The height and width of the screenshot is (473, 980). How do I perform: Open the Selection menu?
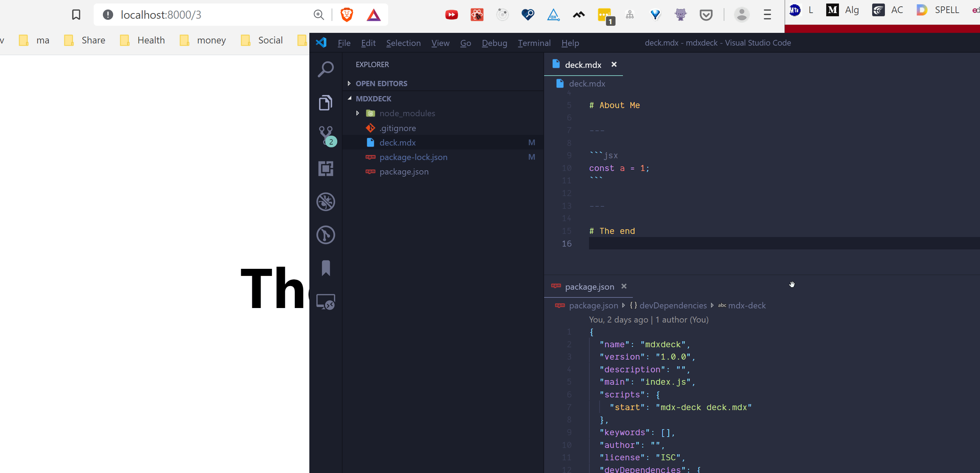point(403,43)
